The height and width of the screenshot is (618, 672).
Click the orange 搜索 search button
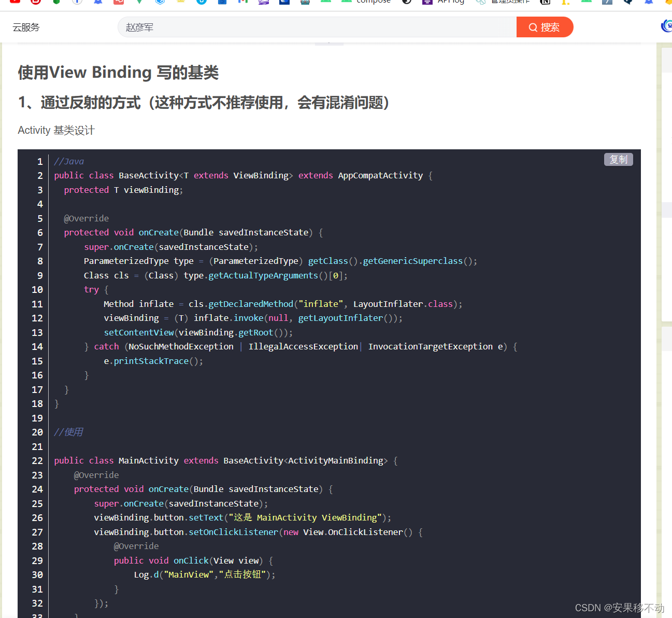545,27
